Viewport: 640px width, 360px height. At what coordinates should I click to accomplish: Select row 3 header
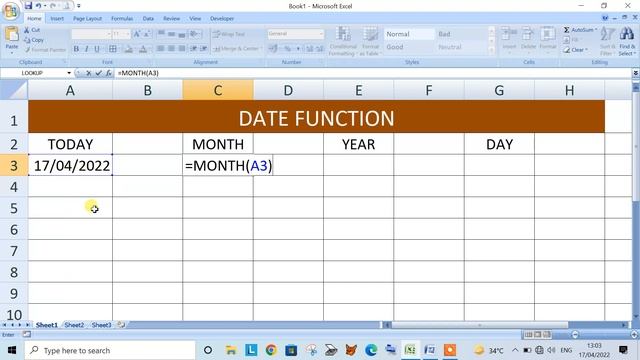click(14, 165)
